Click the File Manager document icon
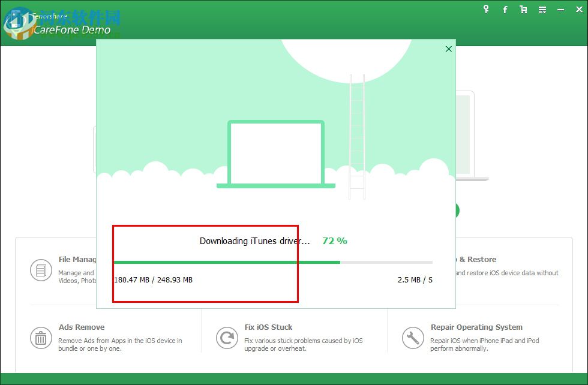This screenshot has width=588, height=385. [x=41, y=270]
